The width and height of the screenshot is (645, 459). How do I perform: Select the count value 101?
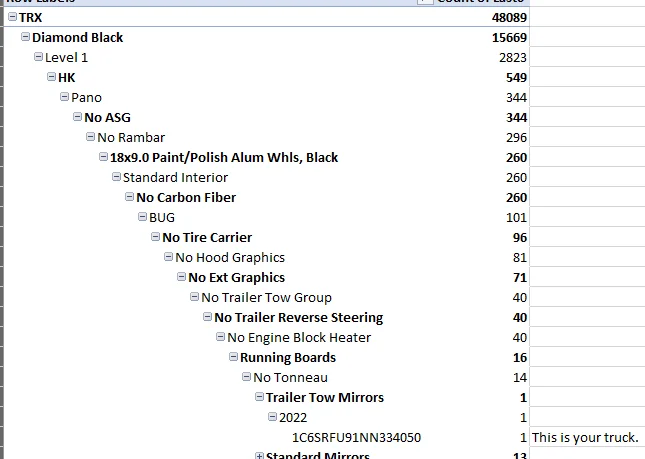tap(516, 218)
